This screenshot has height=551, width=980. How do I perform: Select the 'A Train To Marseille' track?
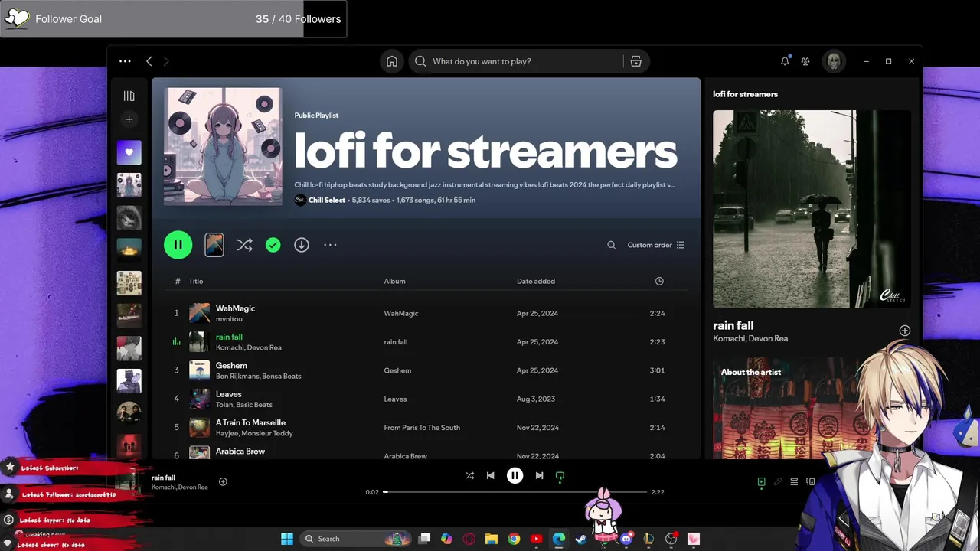(250, 422)
